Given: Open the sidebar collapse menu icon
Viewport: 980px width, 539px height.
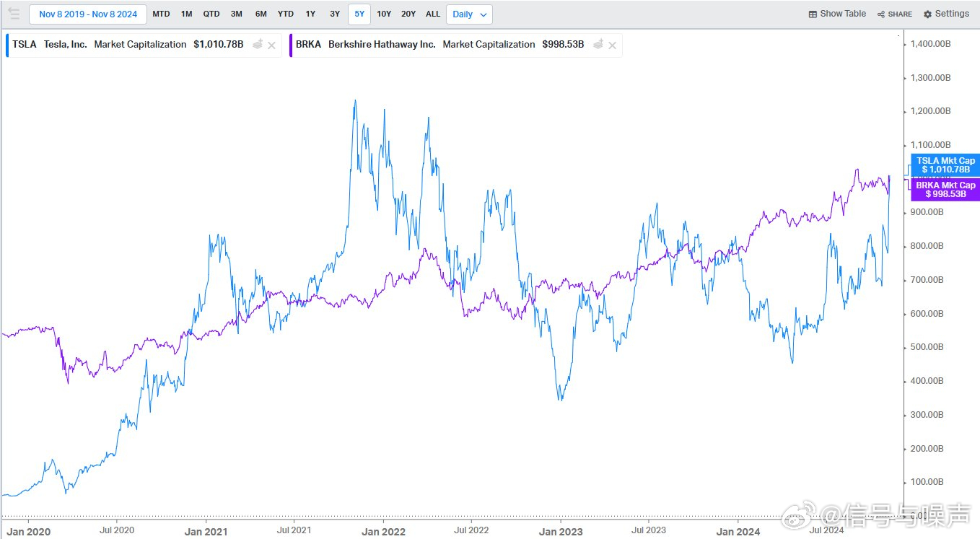Looking at the screenshot, I should (x=14, y=14).
